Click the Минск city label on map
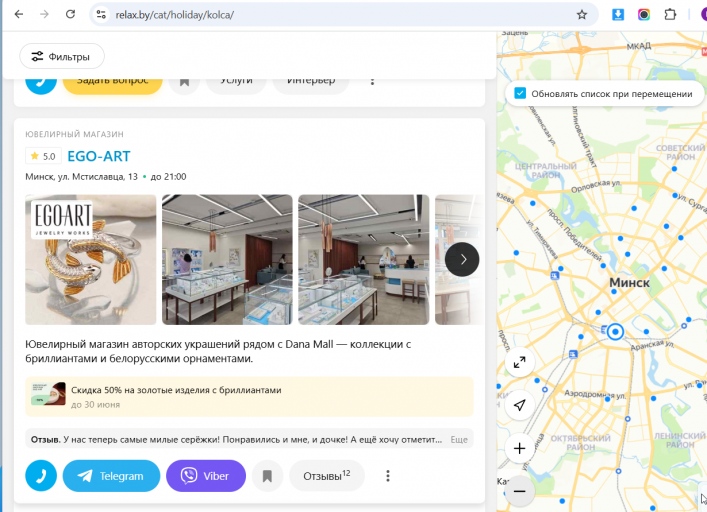 point(629,283)
